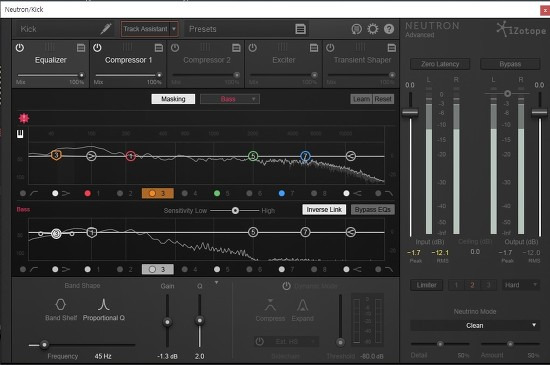Image resolution: width=550 pixels, height=365 pixels.
Task: Toggle the sidechain power button
Action: pos(260,341)
